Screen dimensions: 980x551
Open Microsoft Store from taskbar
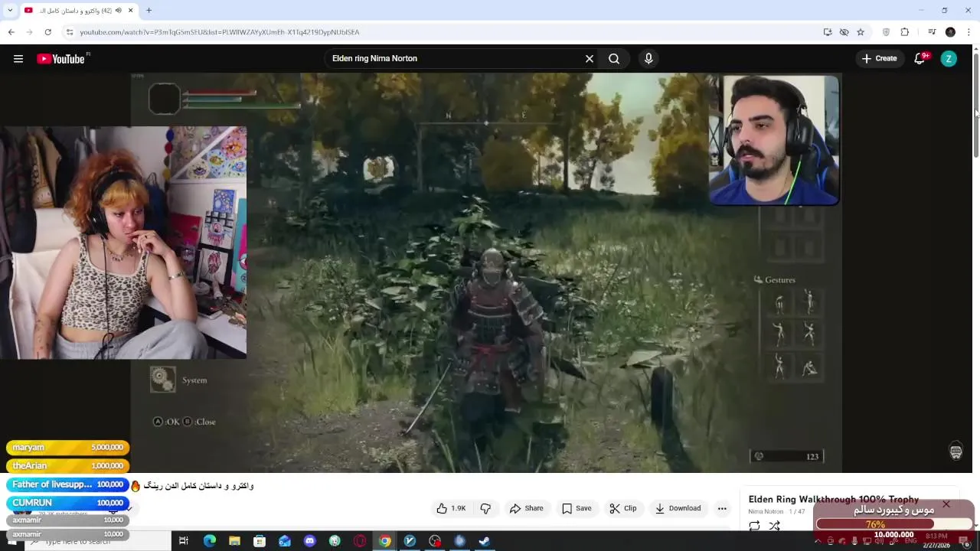click(260, 541)
